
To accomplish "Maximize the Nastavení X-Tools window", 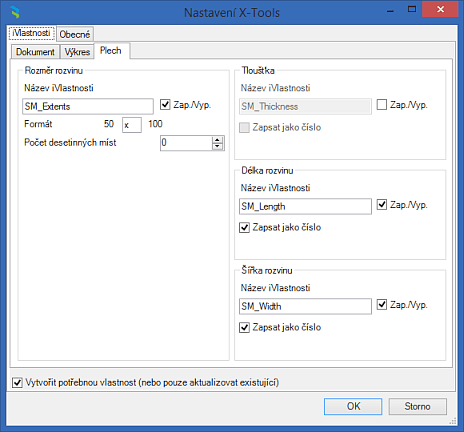I will tap(412, 9).
